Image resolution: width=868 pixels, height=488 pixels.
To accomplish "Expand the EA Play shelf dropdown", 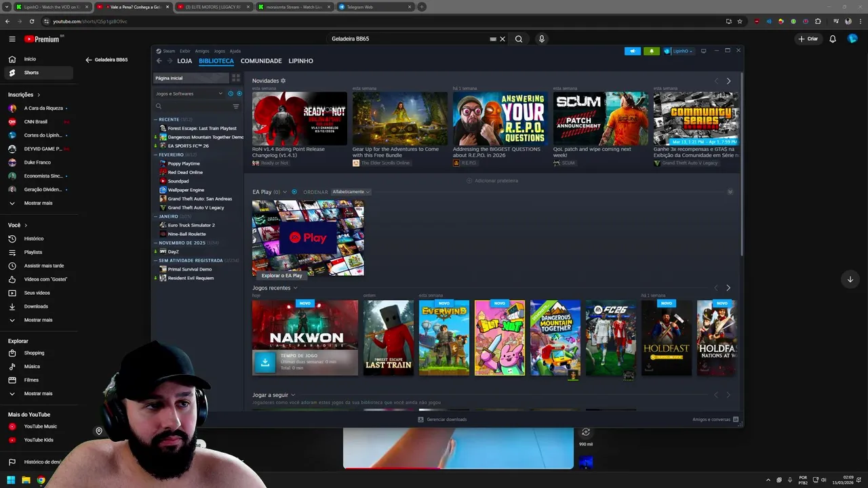I will 285,192.
